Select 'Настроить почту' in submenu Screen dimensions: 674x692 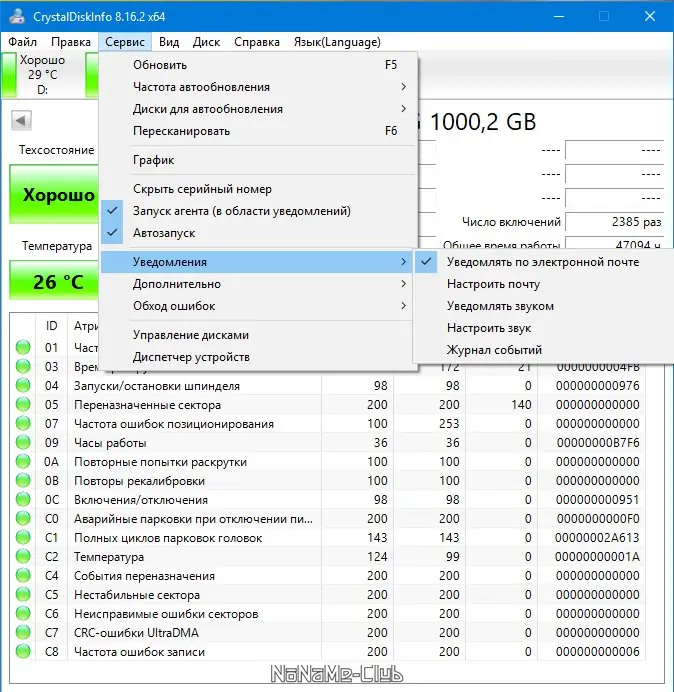coord(544,284)
